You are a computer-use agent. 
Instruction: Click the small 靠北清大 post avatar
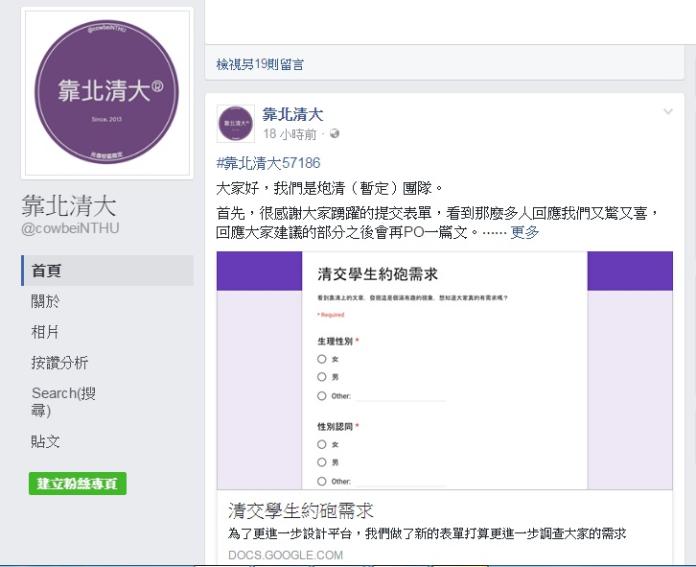(236, 123)
